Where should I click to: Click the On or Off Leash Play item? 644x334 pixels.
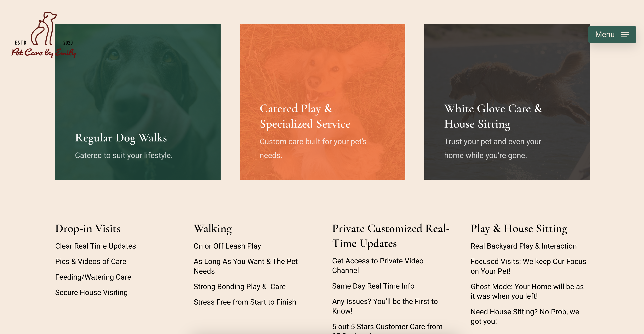(x=227, y=246)
